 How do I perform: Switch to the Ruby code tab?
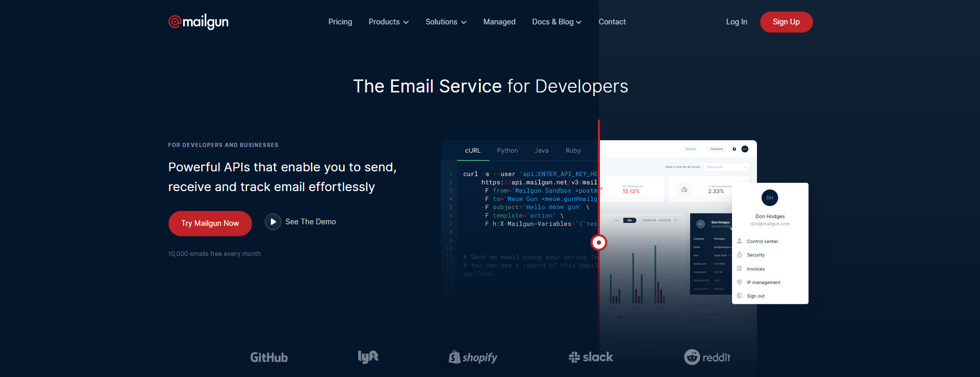[x=573, y=151]
